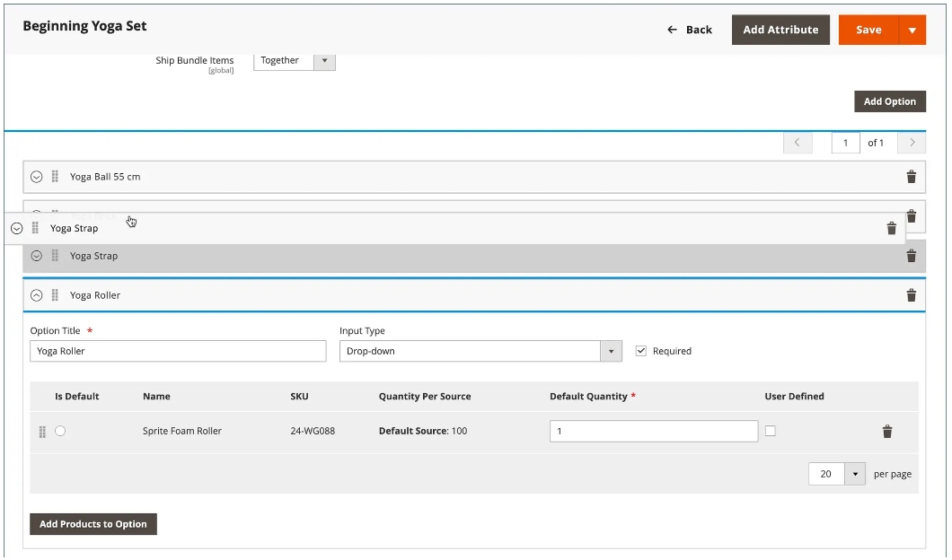Delete the Yoga Ball 55 cm option

[912, 177]
